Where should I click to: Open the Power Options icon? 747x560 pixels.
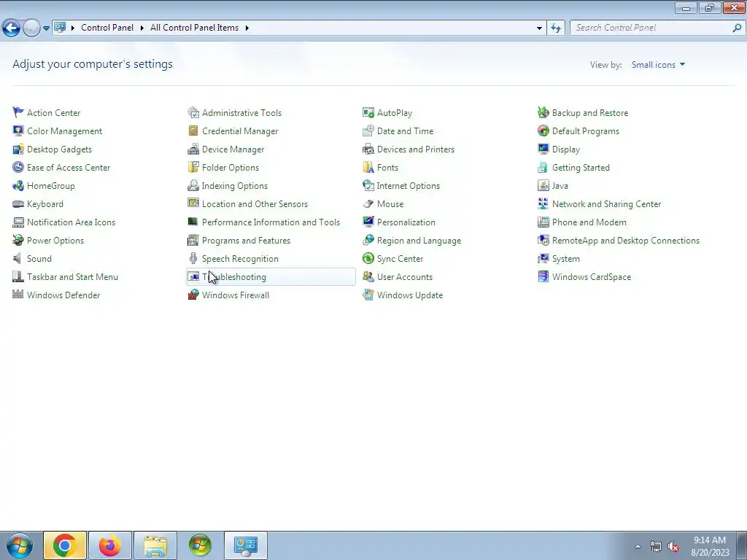click(18, 240)
